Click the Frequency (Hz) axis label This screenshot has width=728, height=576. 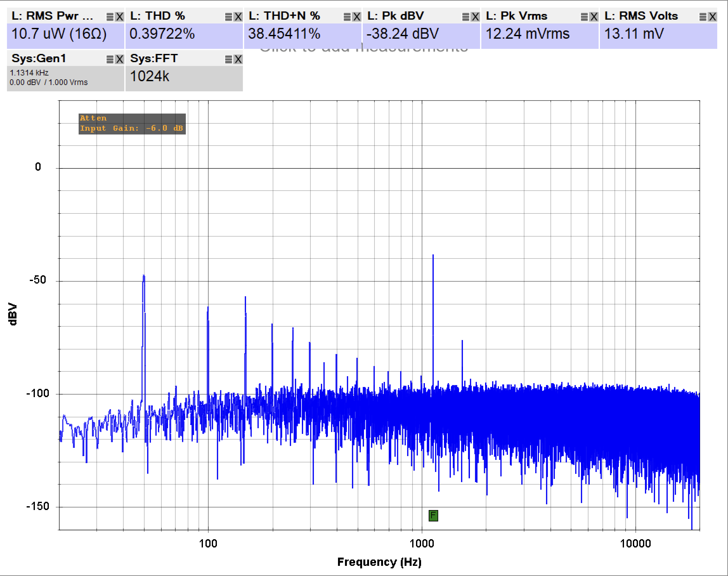click(380, 562)
